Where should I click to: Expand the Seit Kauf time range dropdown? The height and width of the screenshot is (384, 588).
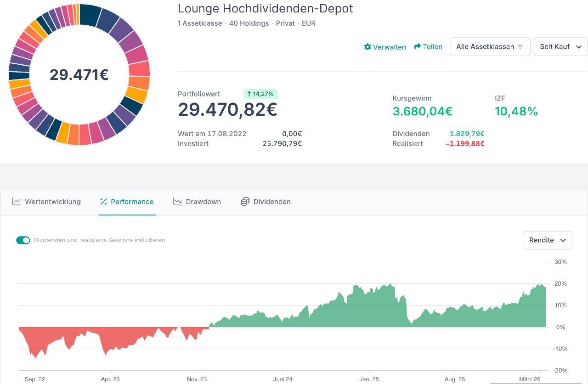pos(560,47)
